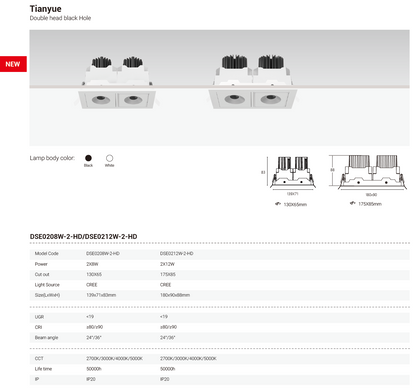Screen dimensions: 416x391
Task: Select the Black lamp body color
Action: pos(88,158)
